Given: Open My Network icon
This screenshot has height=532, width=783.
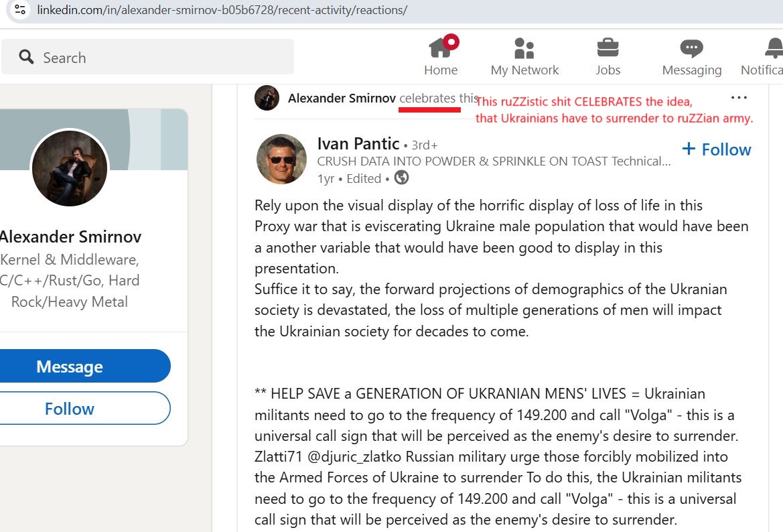Looking at the screenshot, I should (524, 48).
